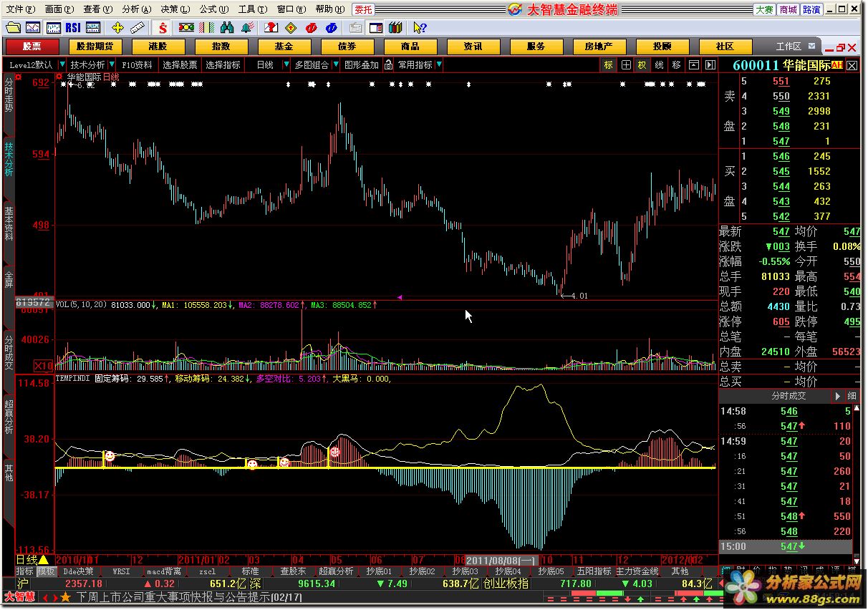The image size is (868, 610).
Task: Open the 分析 menu
Action: click(x=136, y=9)
